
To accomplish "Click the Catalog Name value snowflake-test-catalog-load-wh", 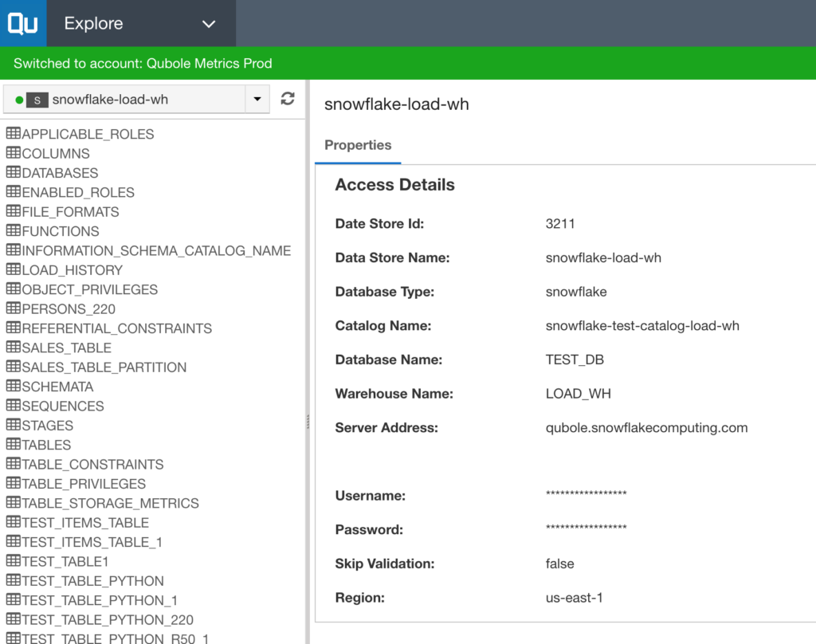I will click(642, 326).
